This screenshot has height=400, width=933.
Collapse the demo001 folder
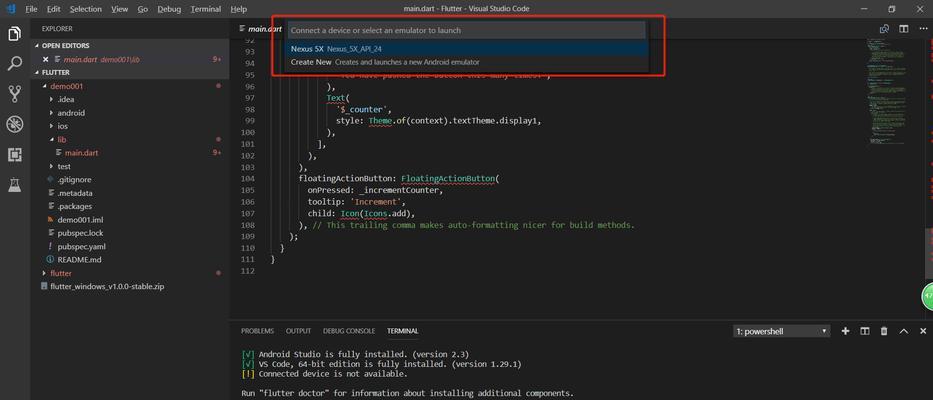pyautogui.click(x=67, y=86)
